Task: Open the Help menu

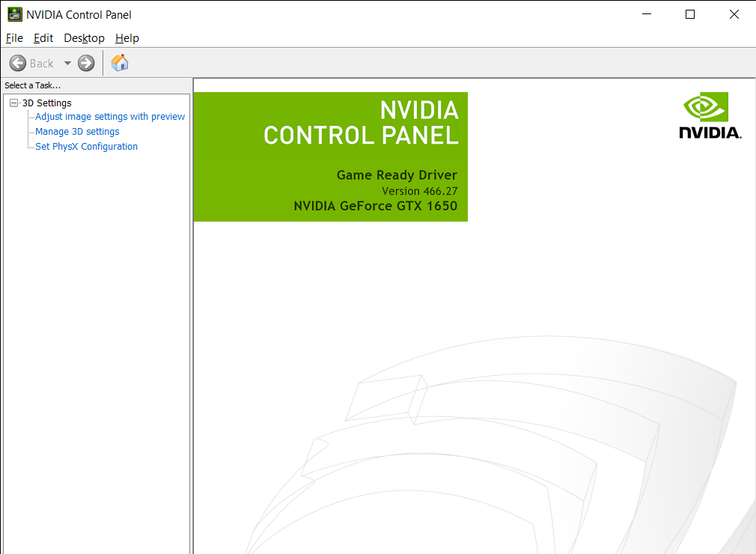Action: click(x=126, y=38)
